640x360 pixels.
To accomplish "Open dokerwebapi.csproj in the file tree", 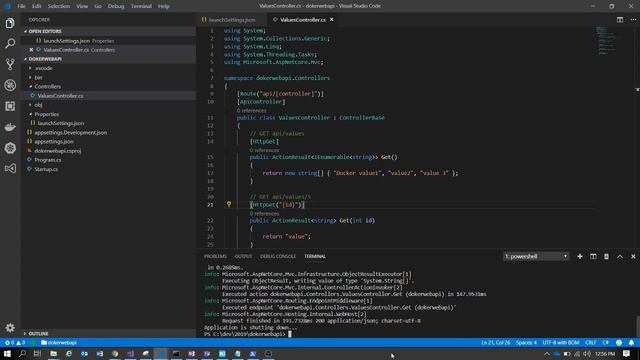I will pyautogui.click(x=58, y=151).
